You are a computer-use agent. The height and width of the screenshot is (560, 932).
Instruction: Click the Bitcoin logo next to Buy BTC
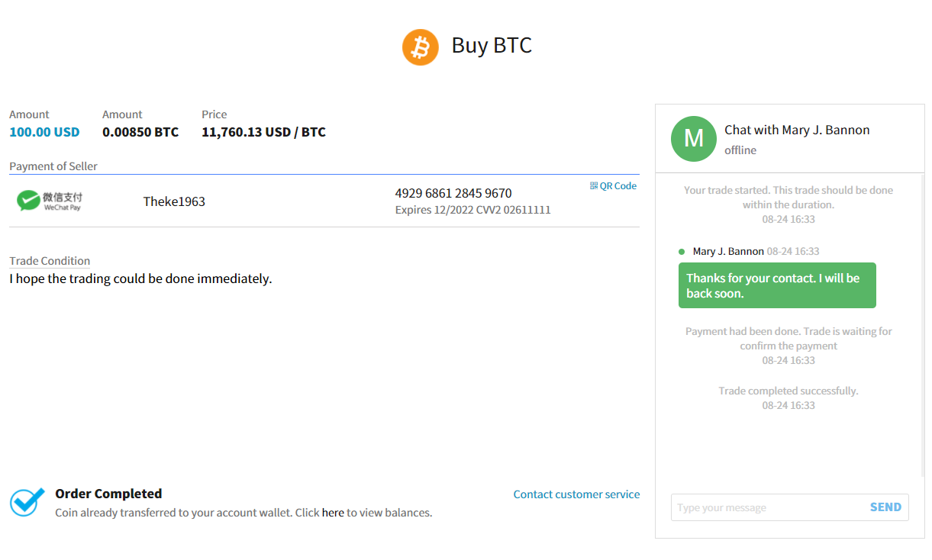coord(420,47)
